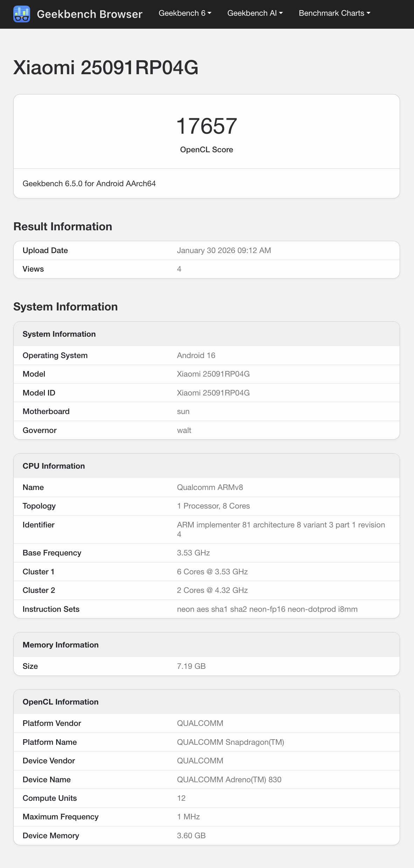
Task: Open the Benchmark Charts dropdown
Action: point(334,13)
